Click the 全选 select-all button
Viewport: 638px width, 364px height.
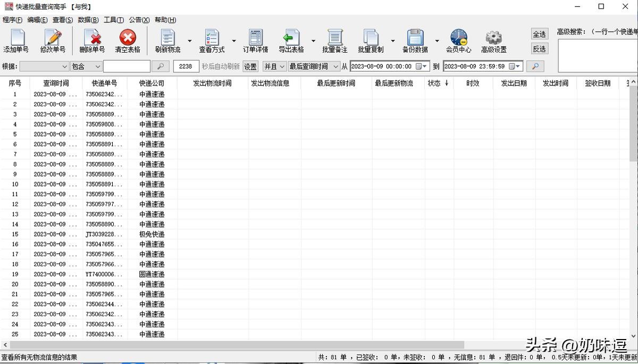[539, 34]
